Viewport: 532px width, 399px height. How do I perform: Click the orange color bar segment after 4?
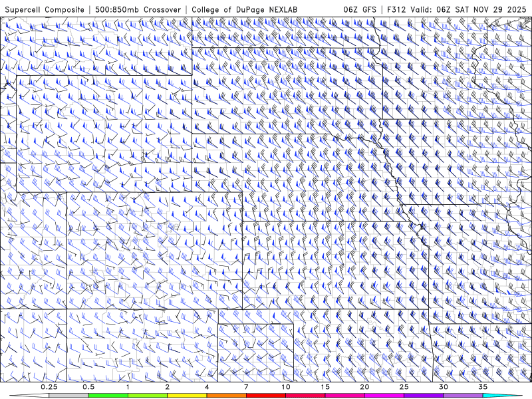[226, 396]
